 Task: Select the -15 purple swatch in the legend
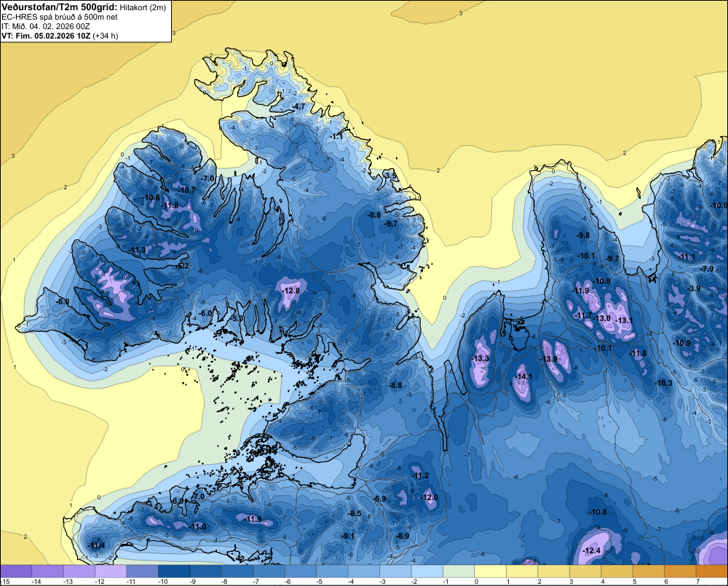point(16,571)
